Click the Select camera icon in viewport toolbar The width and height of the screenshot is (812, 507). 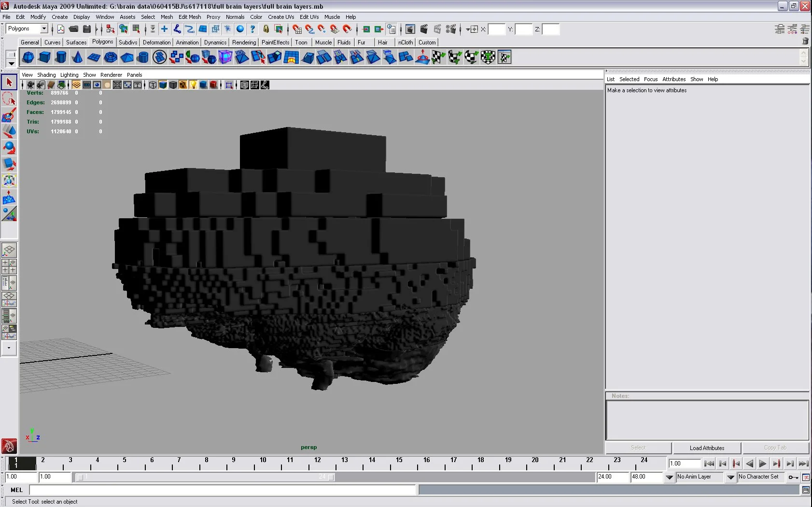(x=30, y=85)
